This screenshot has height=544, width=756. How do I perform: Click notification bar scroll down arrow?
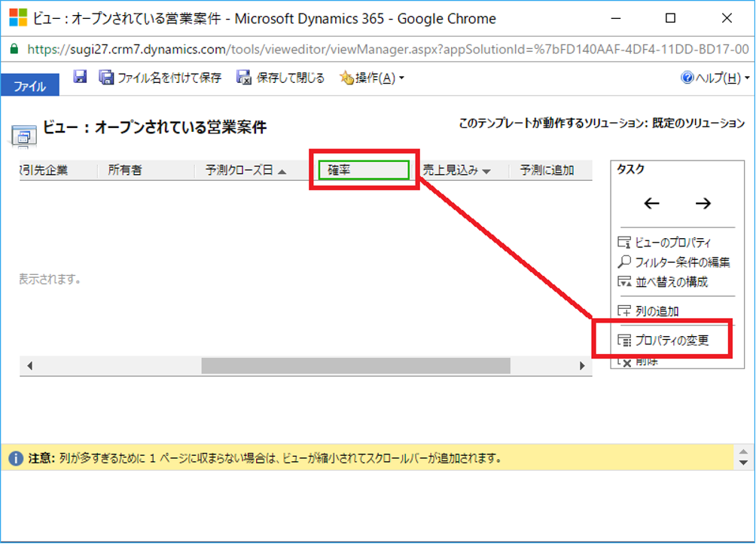pyautogui.click(x=743, y=463)
